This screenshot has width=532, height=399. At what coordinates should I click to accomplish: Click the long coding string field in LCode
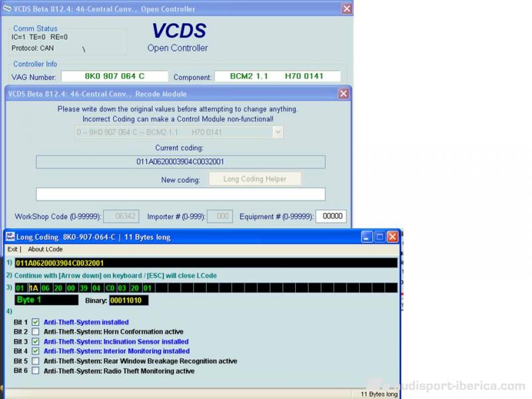pyautogui.click(x=206, y=263)
